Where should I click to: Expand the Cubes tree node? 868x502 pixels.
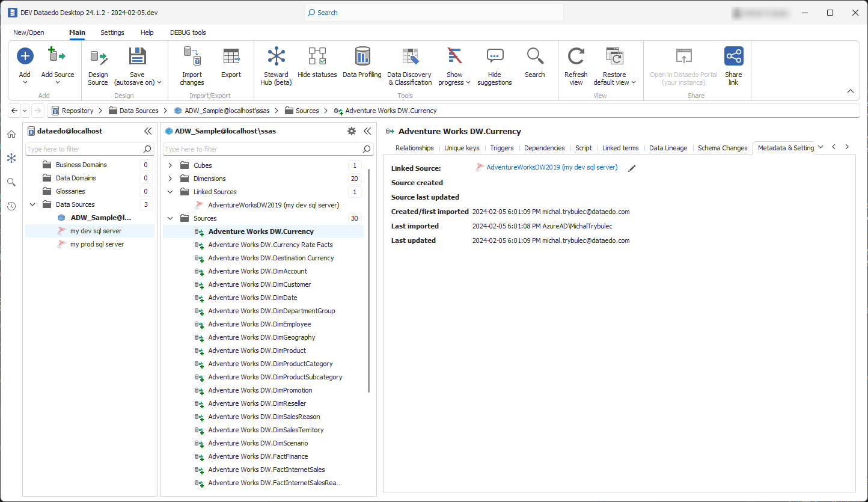click(170, 165)
